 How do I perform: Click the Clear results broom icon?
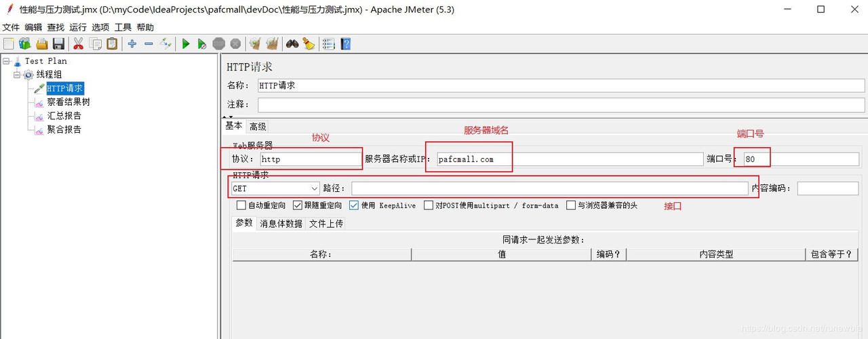click(x=255, y=44)
